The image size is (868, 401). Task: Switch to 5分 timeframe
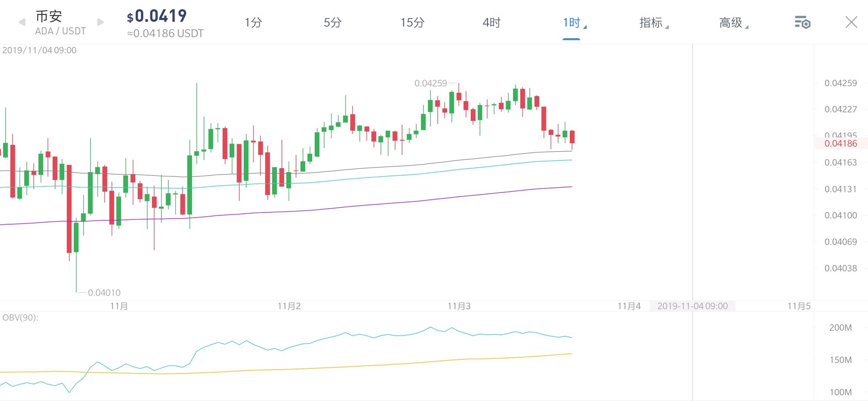click(333, 23)
